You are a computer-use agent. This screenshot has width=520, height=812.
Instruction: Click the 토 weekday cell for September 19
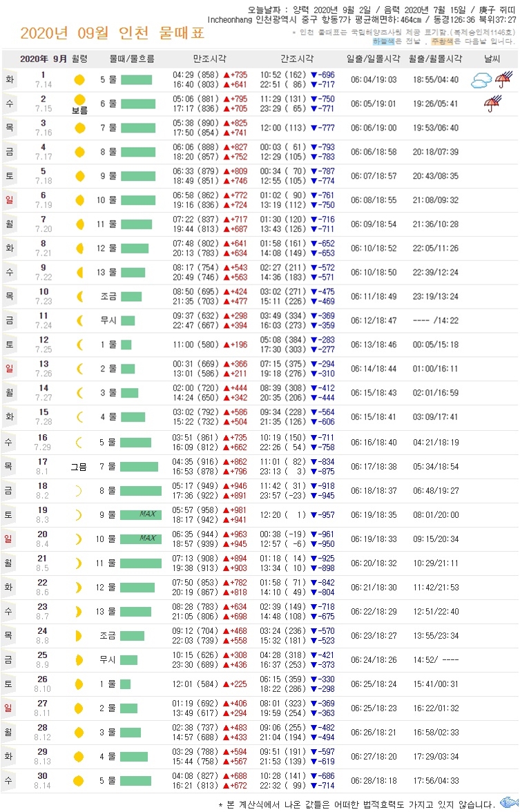(8, 515)
